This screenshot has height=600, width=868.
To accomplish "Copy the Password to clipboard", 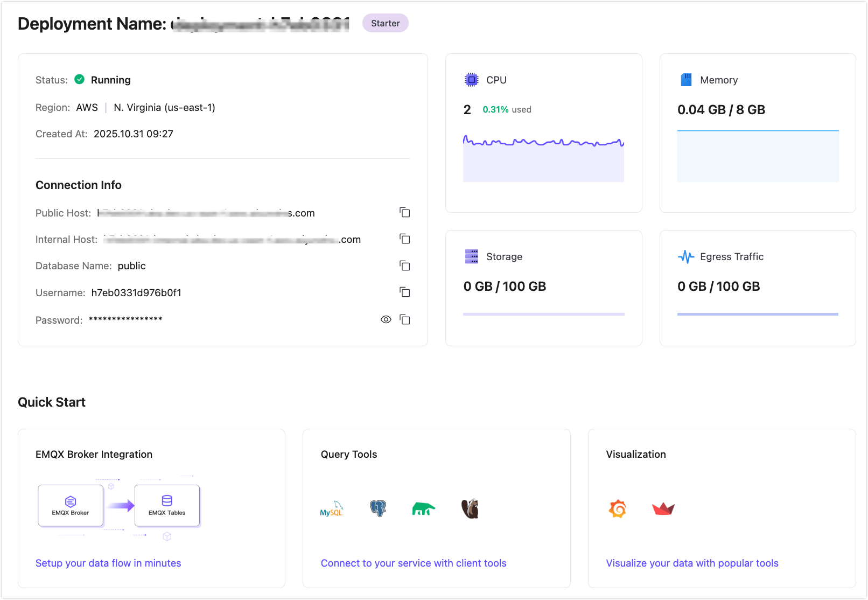I will tap(405, 319).
